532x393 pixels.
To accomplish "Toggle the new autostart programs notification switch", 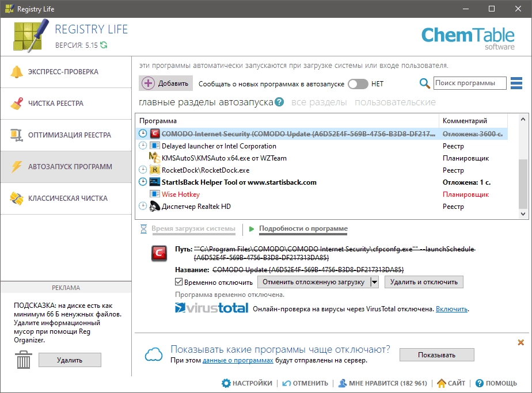I will 358,84.
